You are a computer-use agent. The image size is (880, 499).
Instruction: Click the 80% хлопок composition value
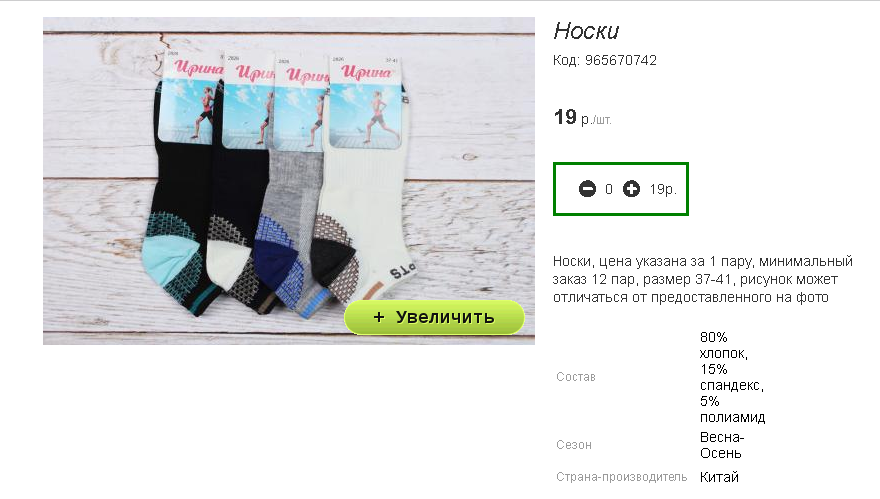723,345
